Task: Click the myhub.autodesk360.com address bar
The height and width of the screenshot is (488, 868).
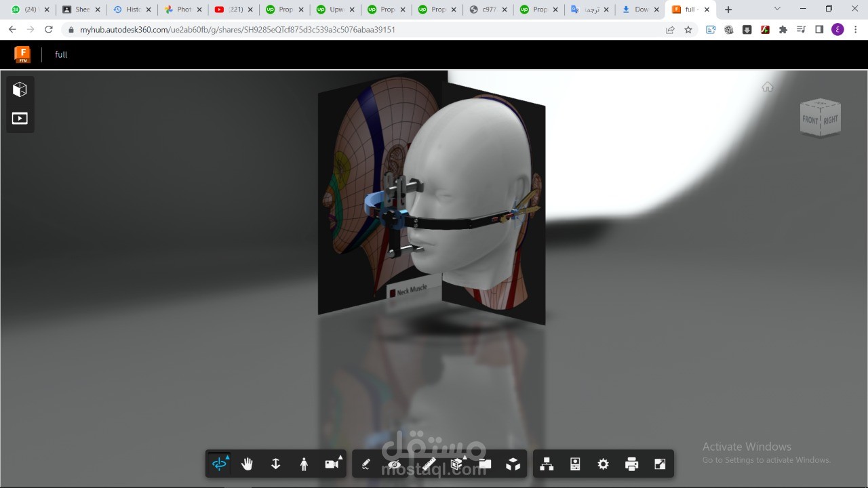Action: pos(237,30)
